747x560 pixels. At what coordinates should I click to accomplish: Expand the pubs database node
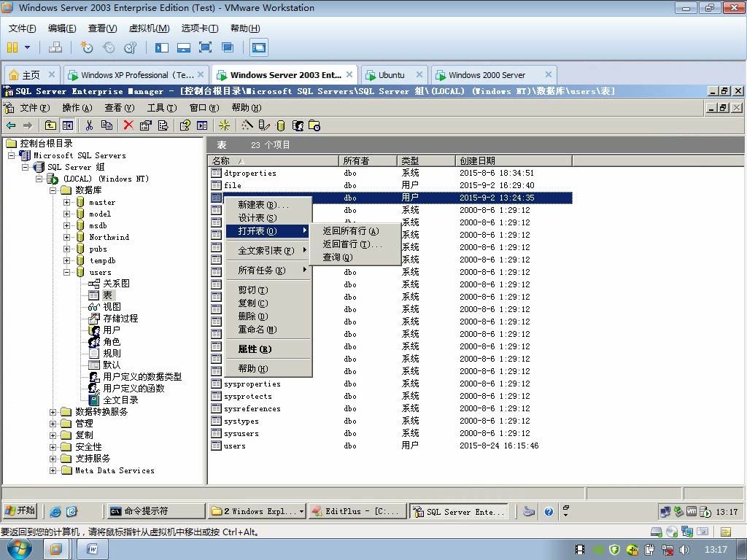point(66,249)
